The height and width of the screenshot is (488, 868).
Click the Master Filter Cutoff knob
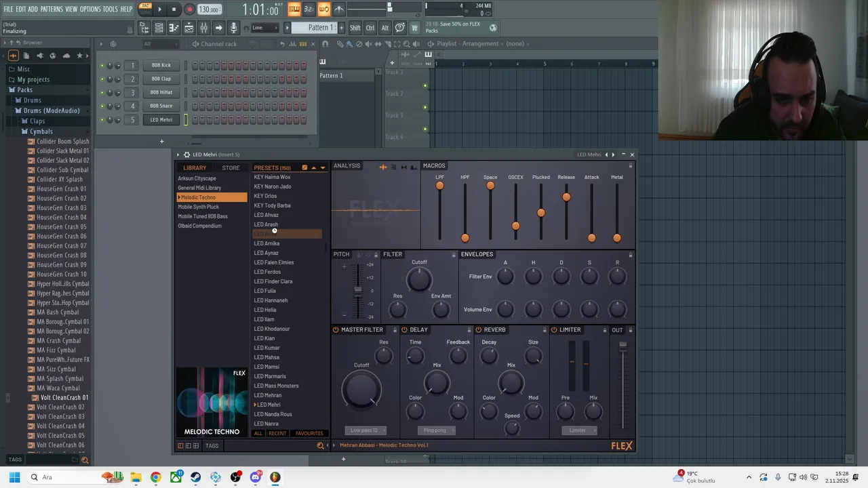click(361, 390)
